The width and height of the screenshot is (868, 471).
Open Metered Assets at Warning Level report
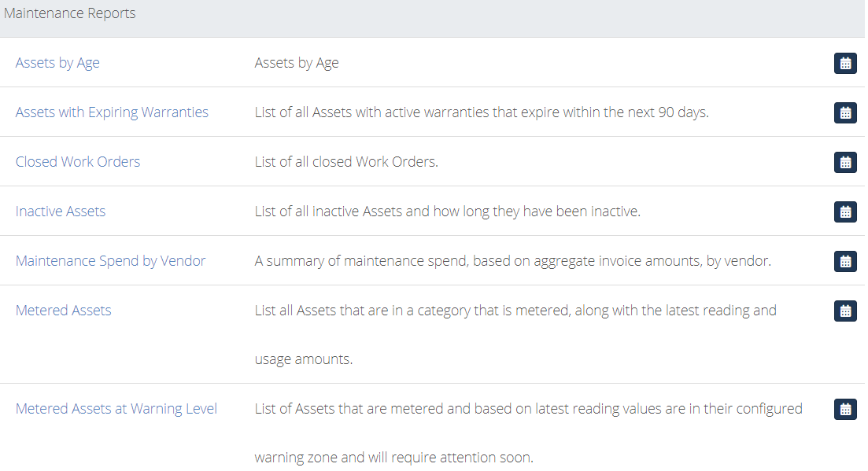click(116, 409)
